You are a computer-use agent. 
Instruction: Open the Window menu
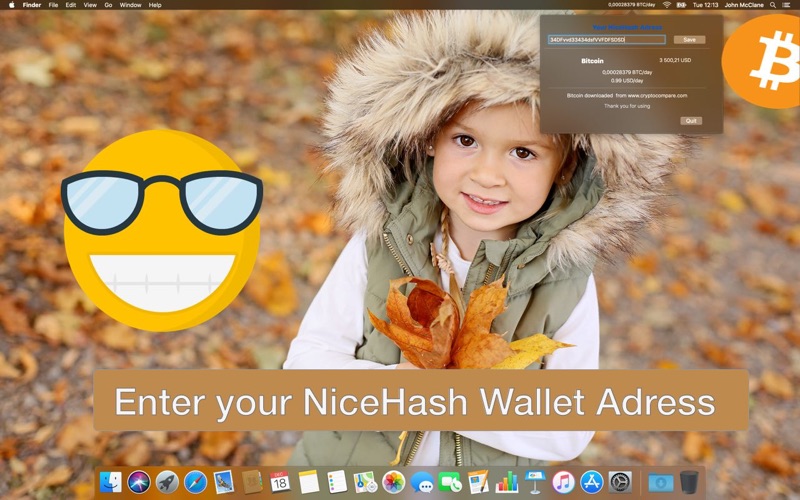(x=130, y=5)
